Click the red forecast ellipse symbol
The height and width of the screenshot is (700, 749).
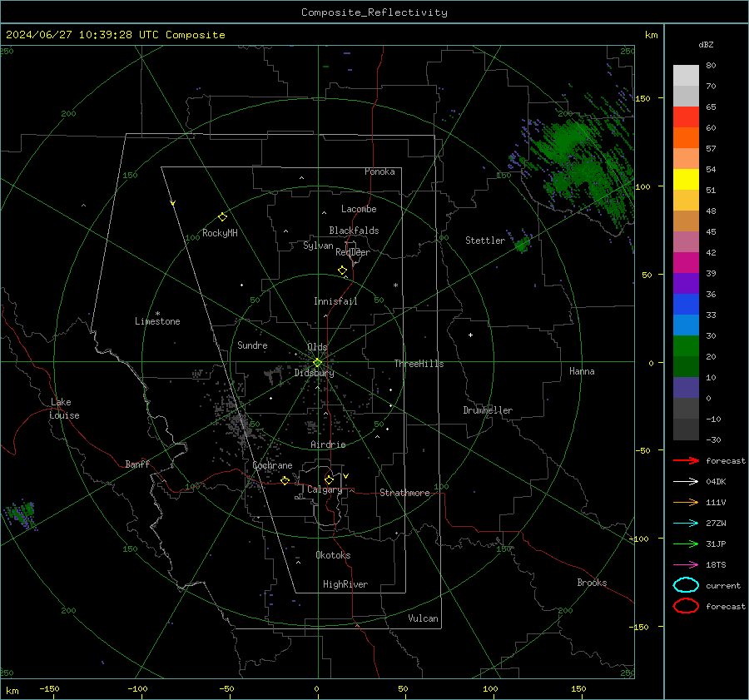[686, 606]
